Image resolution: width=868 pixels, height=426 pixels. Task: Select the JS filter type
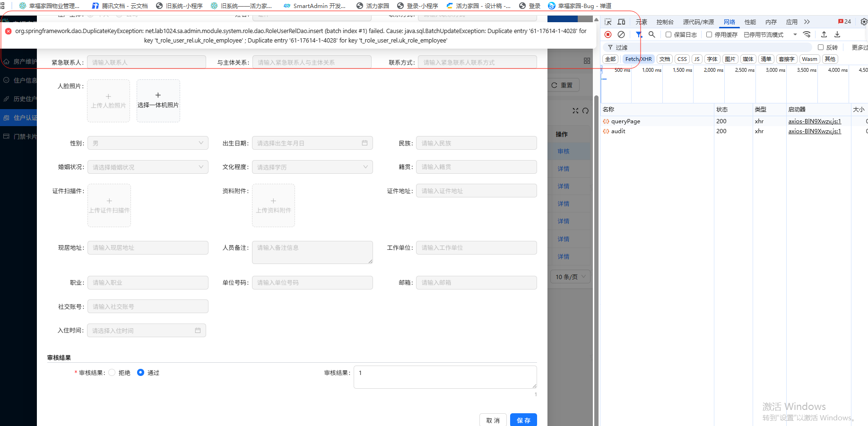[x=697, y=59]
